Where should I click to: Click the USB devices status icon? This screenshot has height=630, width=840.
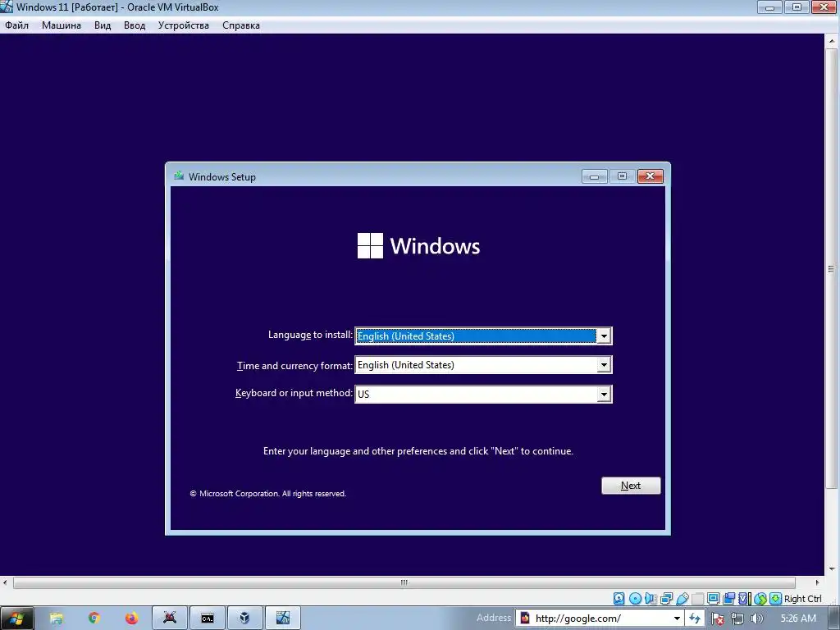[682, 598]
